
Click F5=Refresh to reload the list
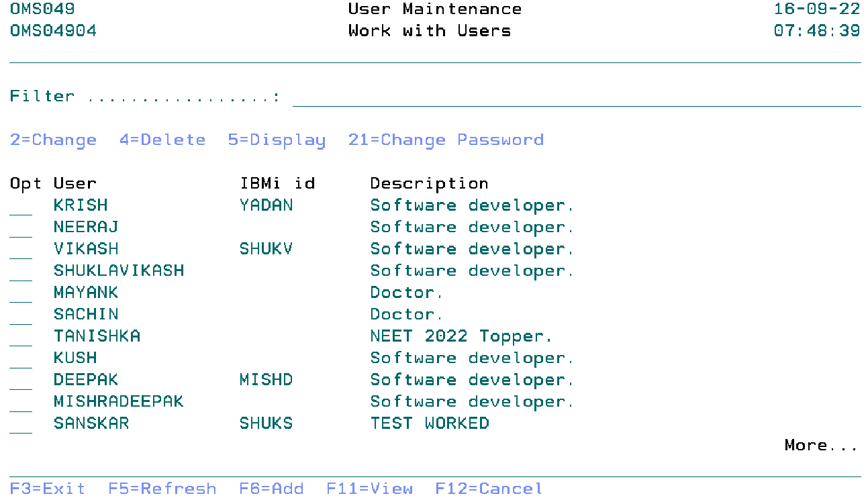(162, 489)
